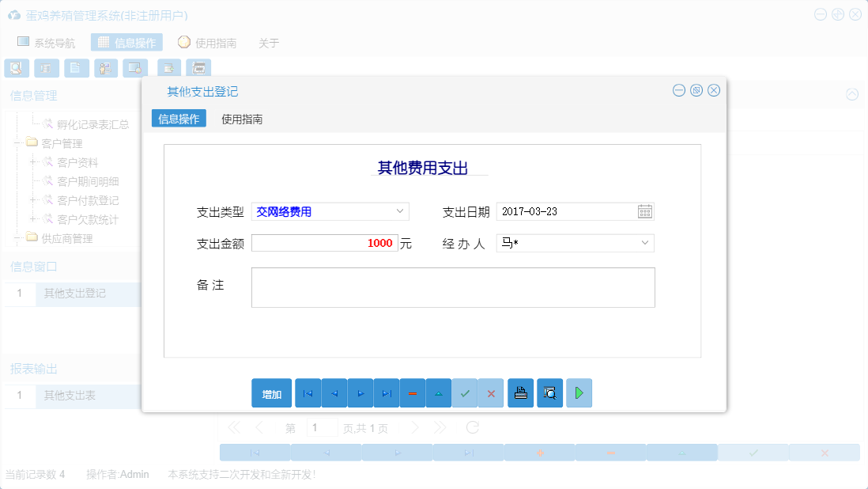The image size is (868, 489).
Task: Click the print icon in the expense dialog
Action: coord(520,393)
